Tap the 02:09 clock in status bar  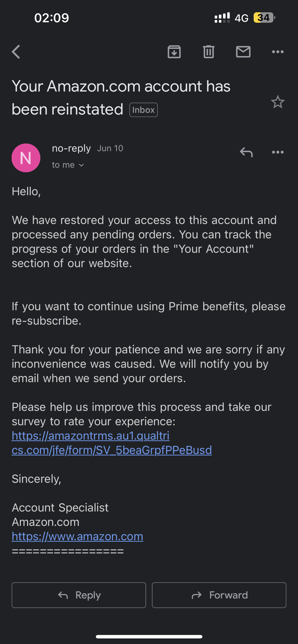pos(52,18)
